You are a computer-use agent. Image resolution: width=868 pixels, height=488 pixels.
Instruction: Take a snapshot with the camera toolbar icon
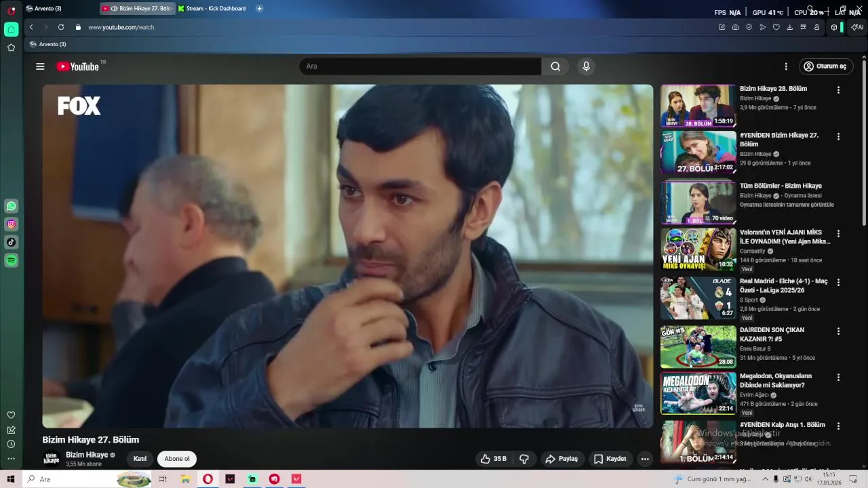click(x=736, y=27)
